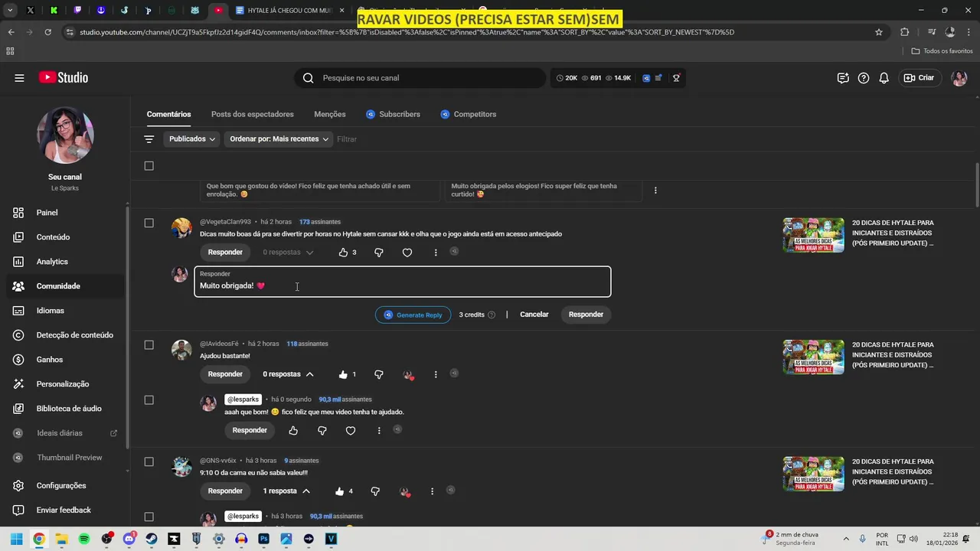
Task: Open Detecção de conteúdo page
Action: (65, 335)
